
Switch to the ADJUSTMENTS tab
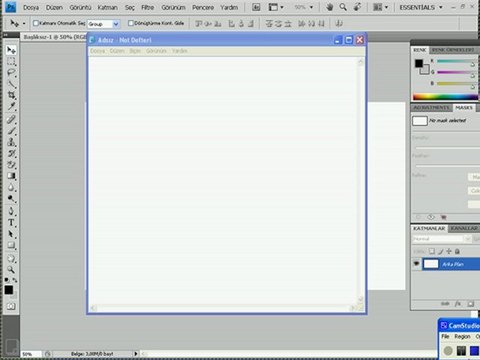[x=432, y=108]
